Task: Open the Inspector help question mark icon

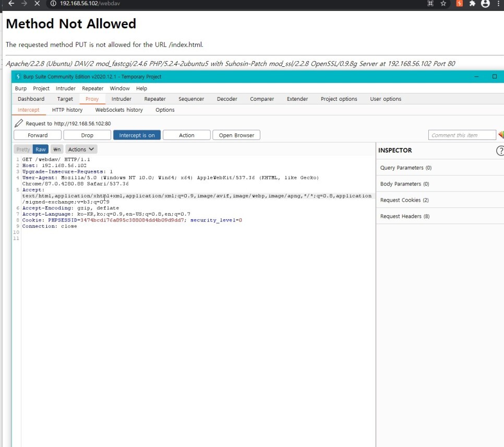Action: (x=500, y=150)
